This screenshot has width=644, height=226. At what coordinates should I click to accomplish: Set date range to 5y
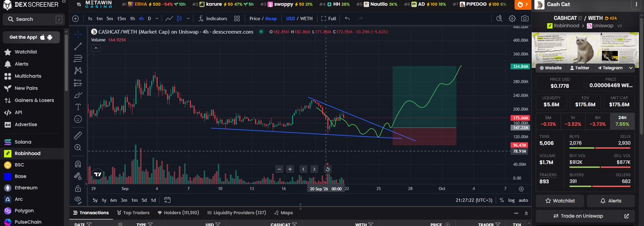coord(94,200)
